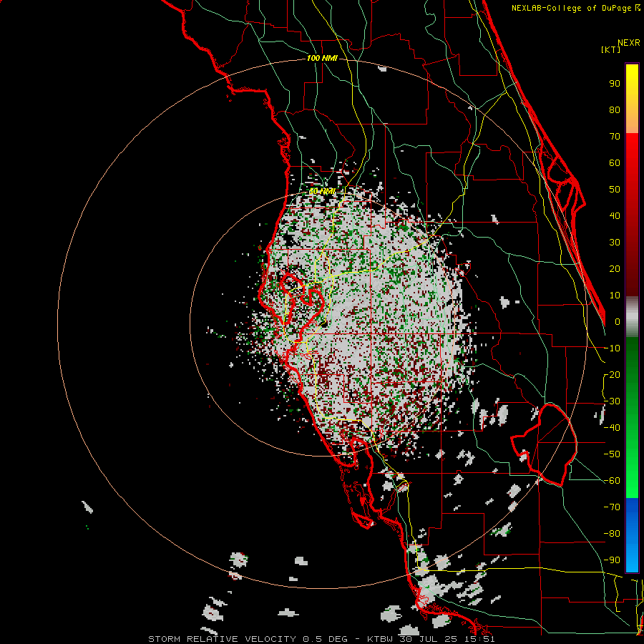Click the positive 20 scale label

615,268
